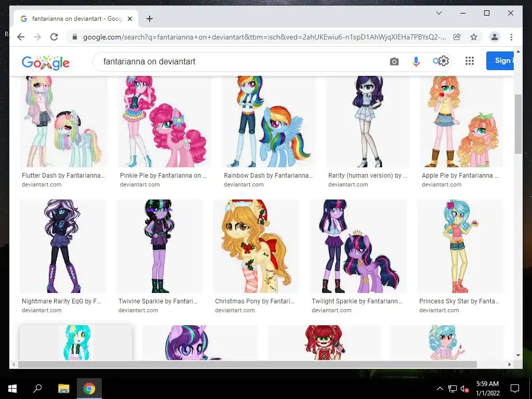The image size is (532, 399).
Task: Open the purple pony thumbnail in bottom row
Action: coord(200,343)
